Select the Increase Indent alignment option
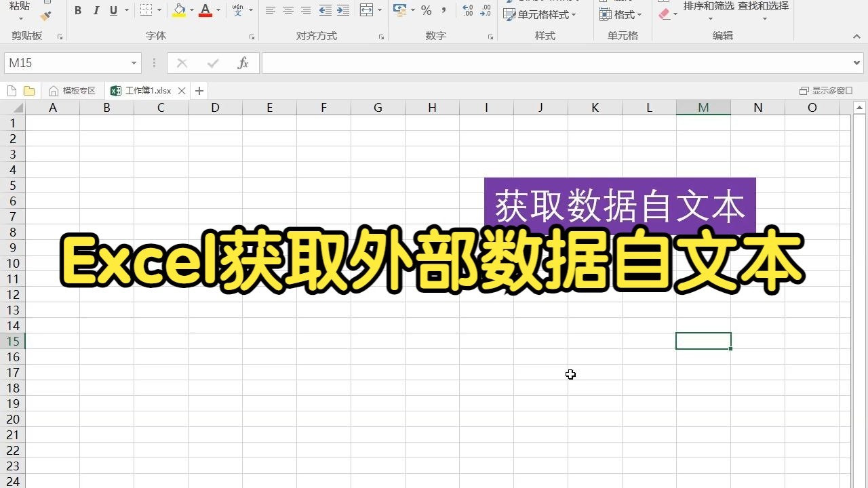This screenshot has height=488, width=868. [x=343, y=11]
